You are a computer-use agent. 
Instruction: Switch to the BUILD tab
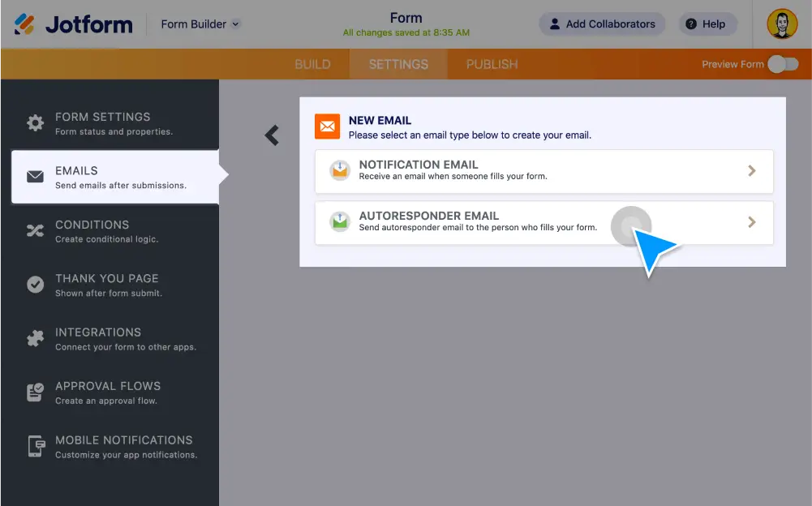312,64
